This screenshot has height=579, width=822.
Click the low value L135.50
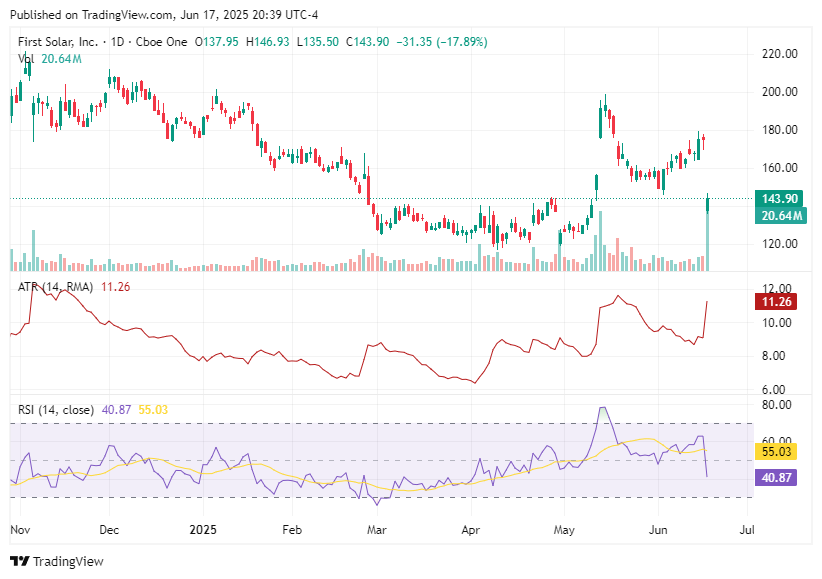click(318, 42)
